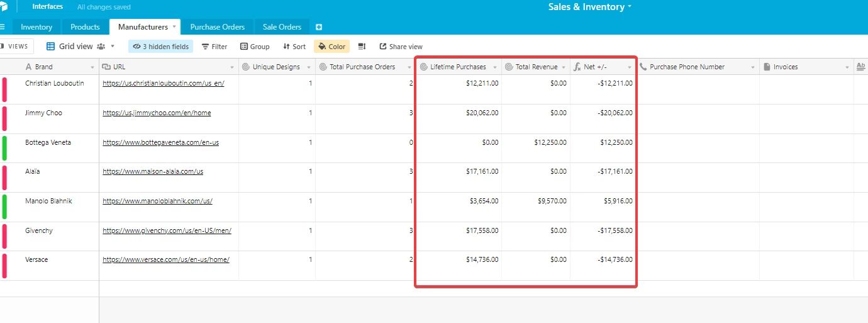Click Share view button
Screen dimensions: 868x323
pos(401,47)
